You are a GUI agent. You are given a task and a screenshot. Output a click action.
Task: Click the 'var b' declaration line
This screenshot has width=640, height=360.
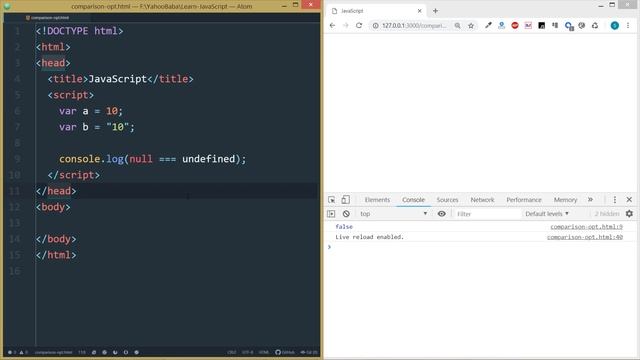coord(97,127)
